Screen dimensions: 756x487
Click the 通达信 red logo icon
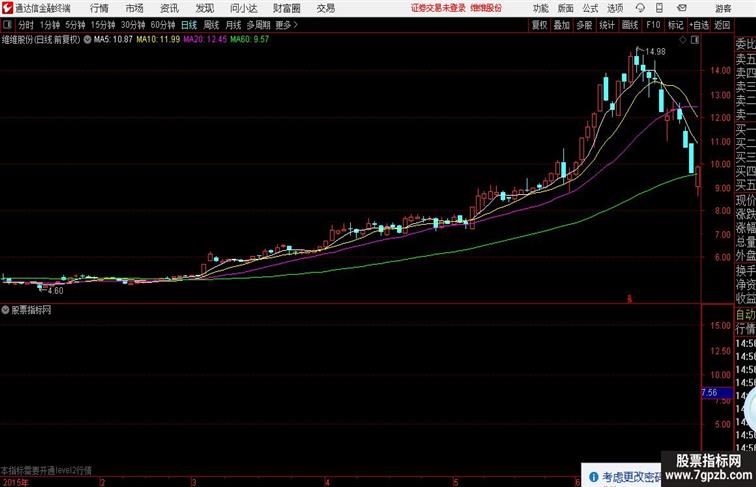7,8
